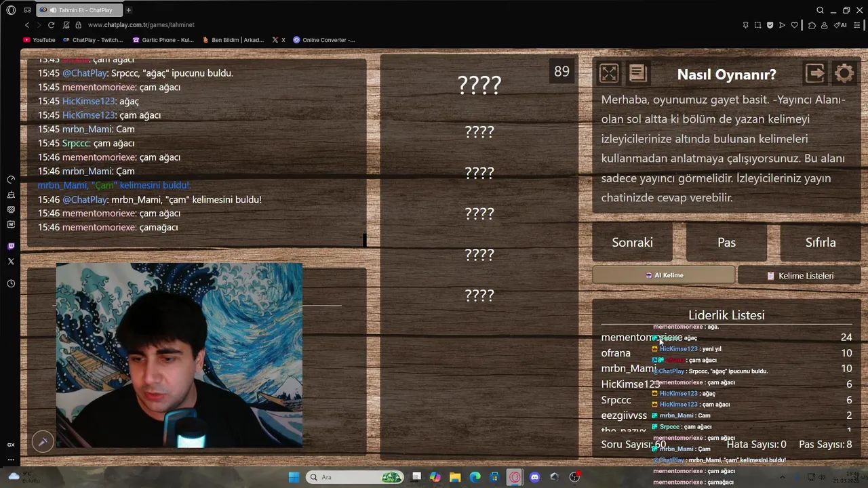
Task: Toggle fullscreen in the game panel
Action: click(609, 73)
